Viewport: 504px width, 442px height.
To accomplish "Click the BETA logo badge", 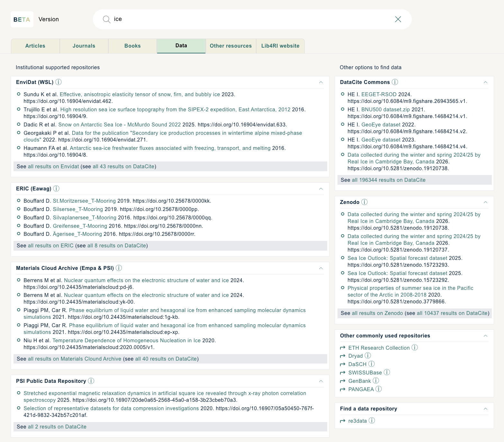I will (x=22, y=19).
